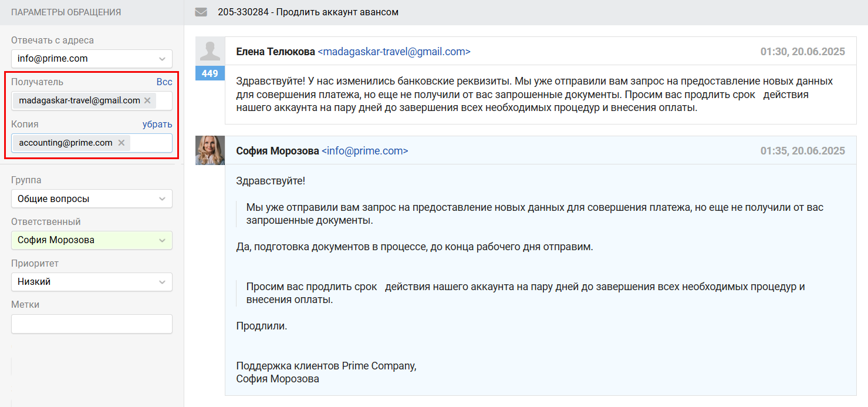Viewport: 868px width, 407px height.
Task: Click the envelope icon in ticket header
Action: (x=201, y=12)
